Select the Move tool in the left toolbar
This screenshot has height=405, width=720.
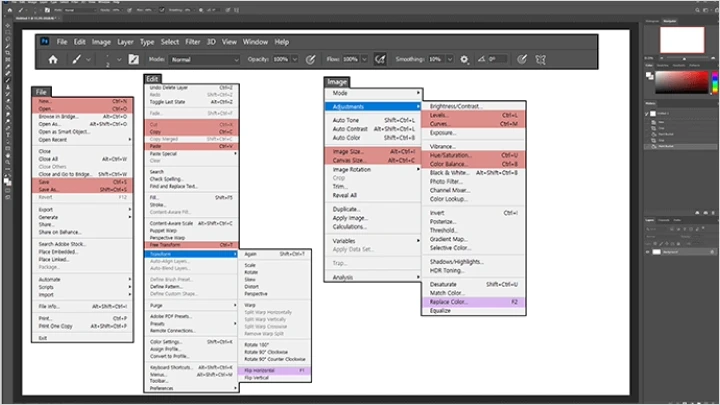[x=7, y=26]
